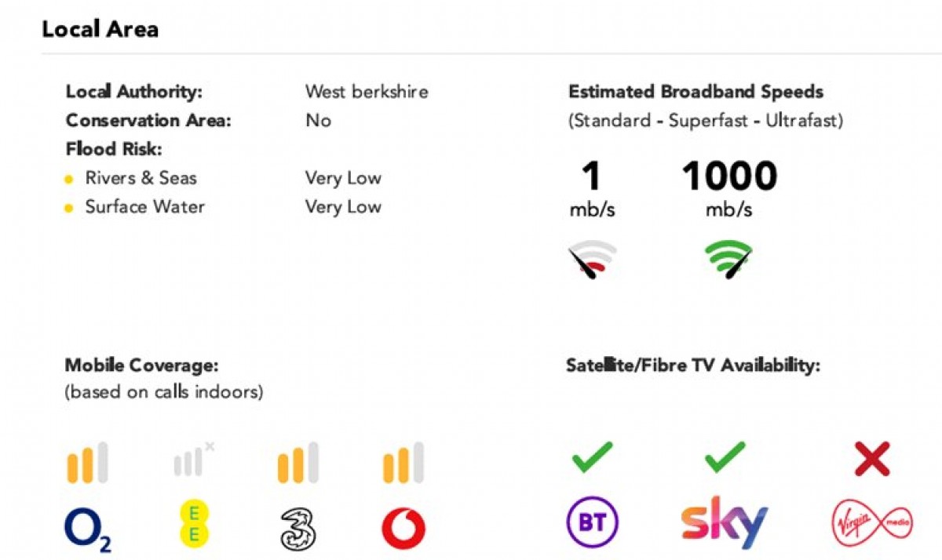Click the EE no-signal bars icon
942x560 pixels.
pos(194,460)
